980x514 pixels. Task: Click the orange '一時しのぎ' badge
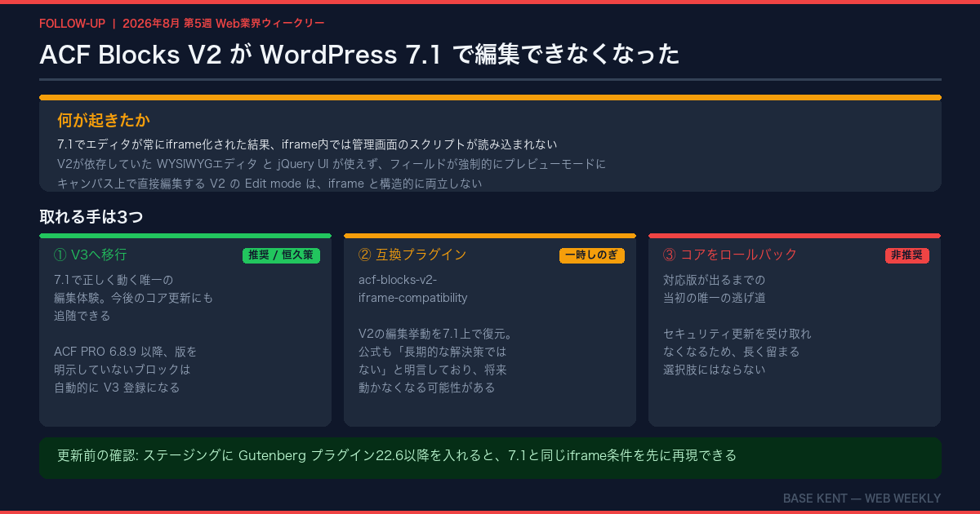tap(591, 255)
